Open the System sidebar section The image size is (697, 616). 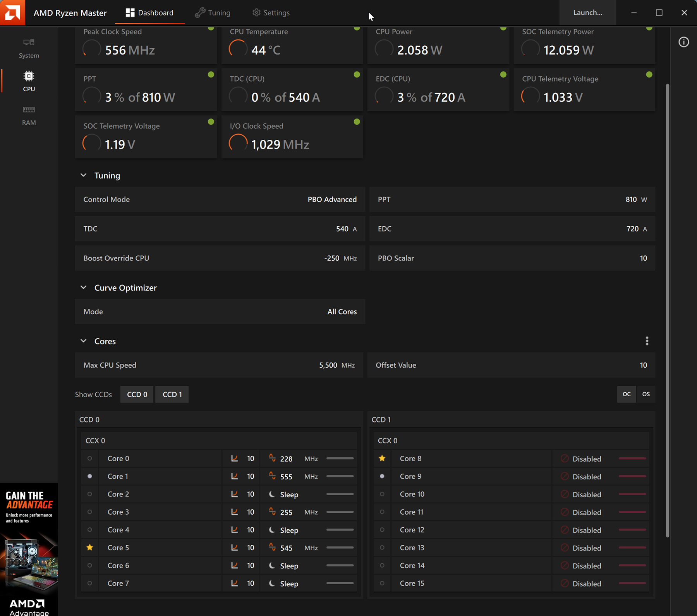click(29, 48)
